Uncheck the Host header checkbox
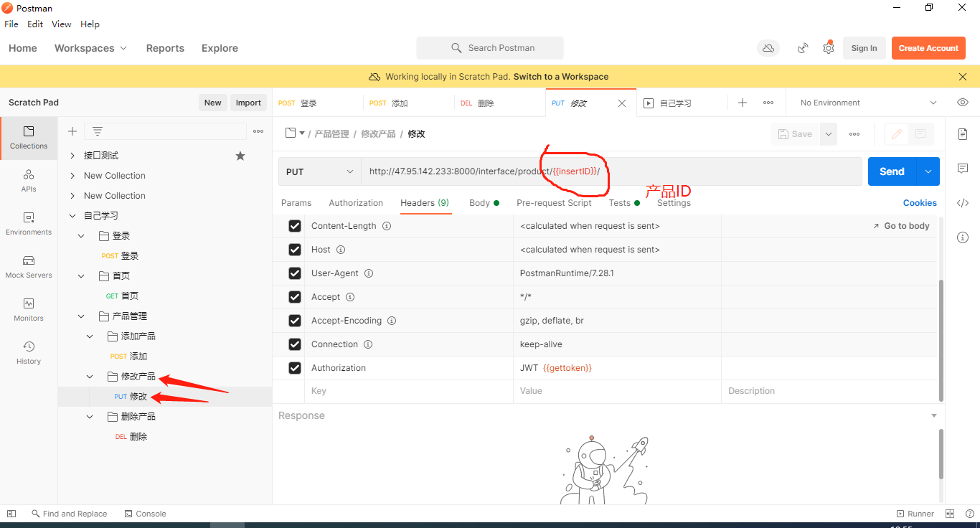The image size is (980, 528). [294, 250]
